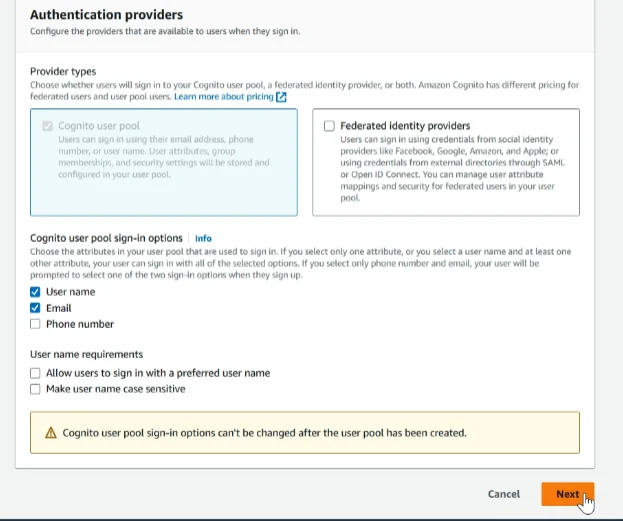
Task: Click the greyed Cognito user pool checkbox
Action: tap(47, 126)
